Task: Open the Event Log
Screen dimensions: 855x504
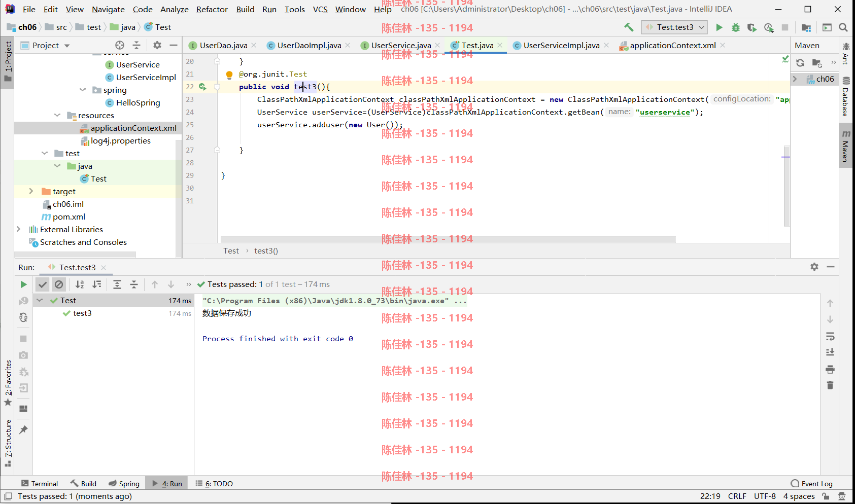Action: tap(812, 484)
